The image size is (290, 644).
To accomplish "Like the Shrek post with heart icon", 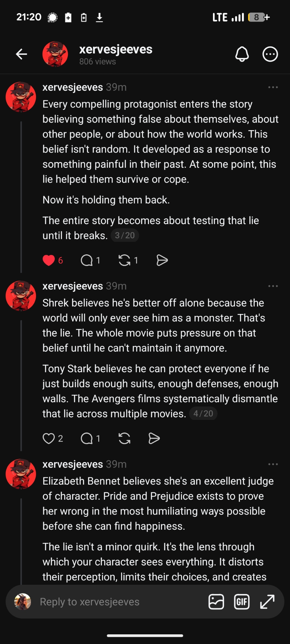I will (x=49, y=438).
